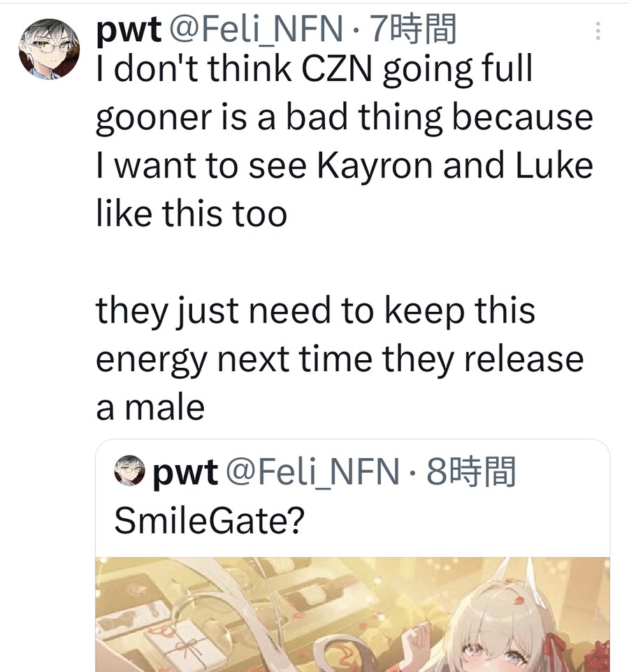Tap the gooner is a bad thing line
This screenshot has height=672, width=629.
point(344,117)
